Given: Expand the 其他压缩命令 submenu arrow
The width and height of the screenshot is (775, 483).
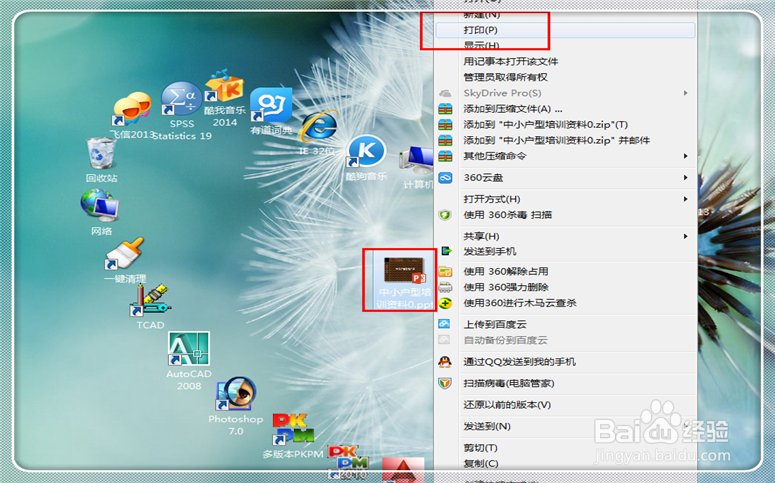Looking at the screenshot, I should coord(686,156).
